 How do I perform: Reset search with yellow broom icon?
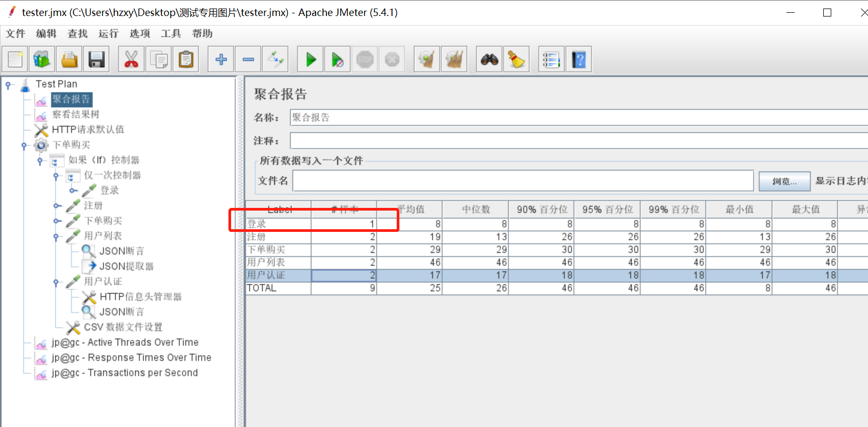[x=517, y=59]
